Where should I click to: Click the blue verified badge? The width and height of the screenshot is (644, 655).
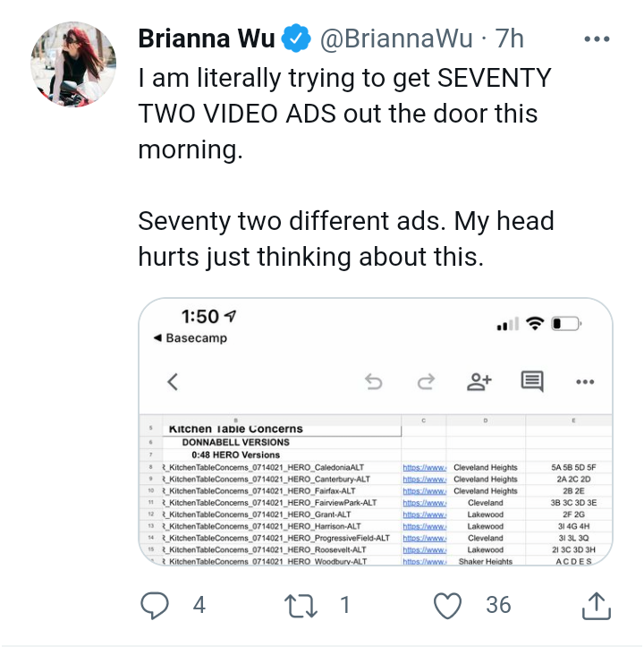click(296, 38)
